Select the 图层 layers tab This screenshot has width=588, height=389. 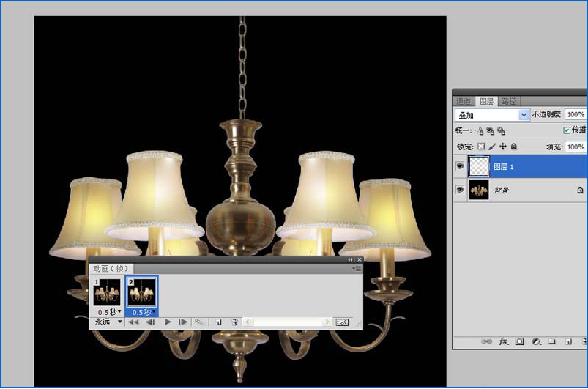click(486, 101)
